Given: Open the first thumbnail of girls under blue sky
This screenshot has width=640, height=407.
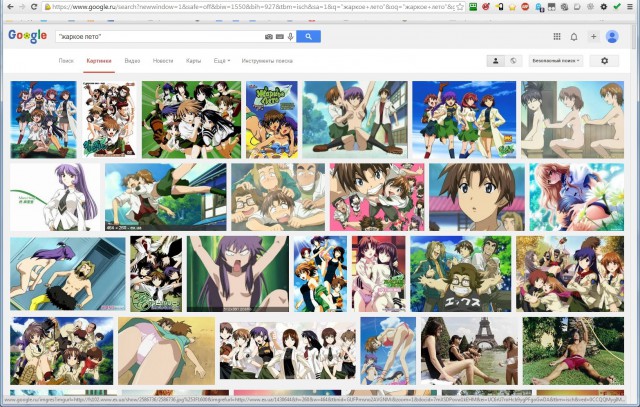Looking at the screenshot, I should (43, 119).
